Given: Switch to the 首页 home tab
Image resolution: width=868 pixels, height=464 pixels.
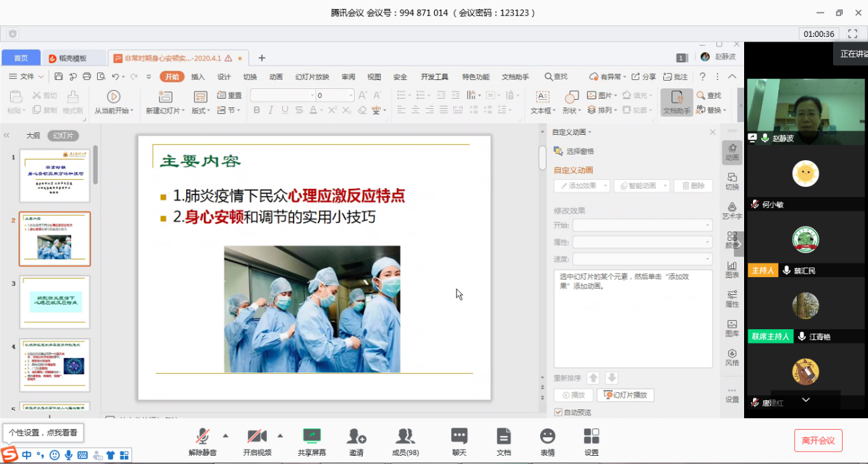Looking at the screenshot, I should (x=22, y=58).
